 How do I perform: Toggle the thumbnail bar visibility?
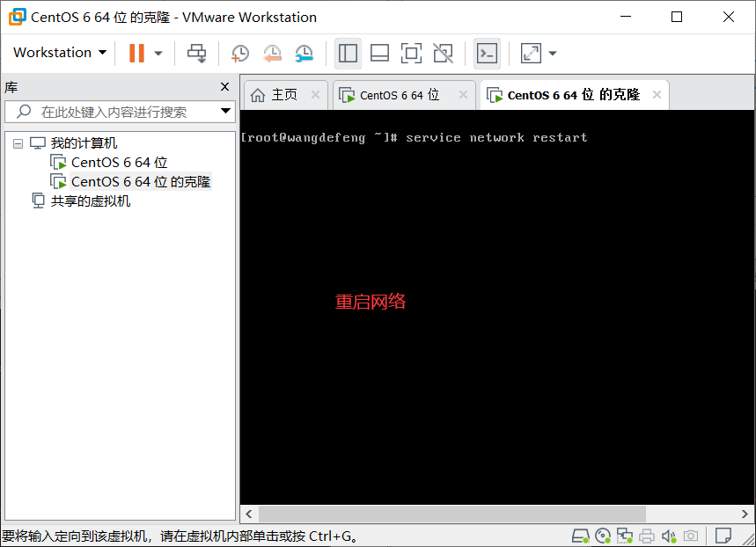click(x=379, y=53)
